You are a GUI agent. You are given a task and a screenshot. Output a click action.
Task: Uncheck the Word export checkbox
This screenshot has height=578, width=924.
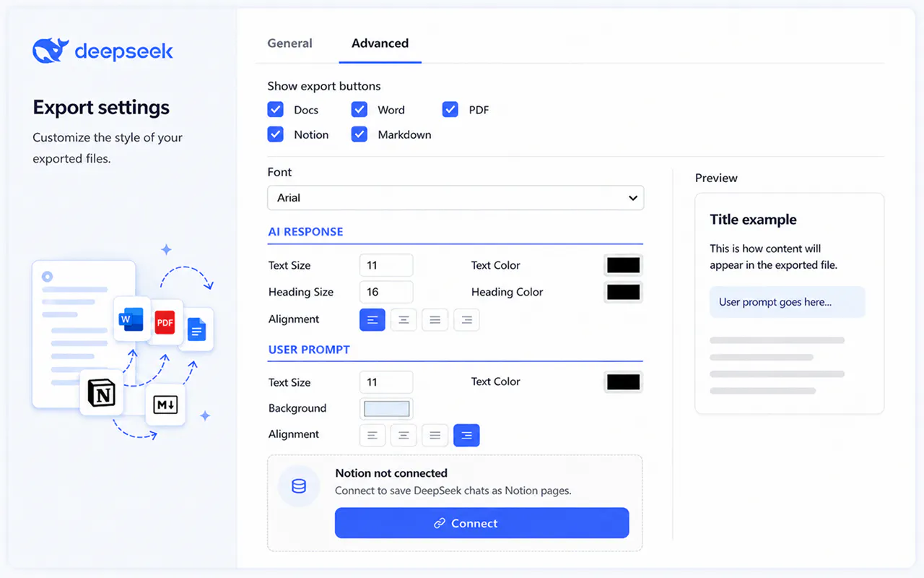coord(359,109)
